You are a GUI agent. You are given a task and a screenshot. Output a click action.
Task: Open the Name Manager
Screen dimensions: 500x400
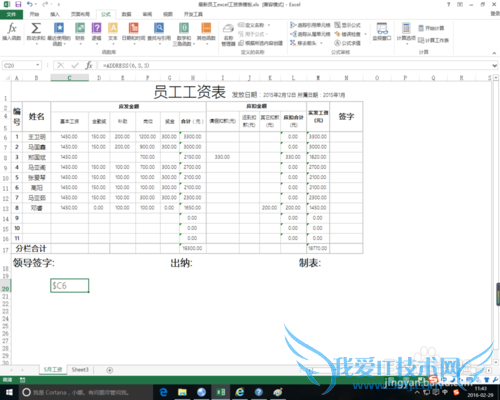[x=228, y=35]
